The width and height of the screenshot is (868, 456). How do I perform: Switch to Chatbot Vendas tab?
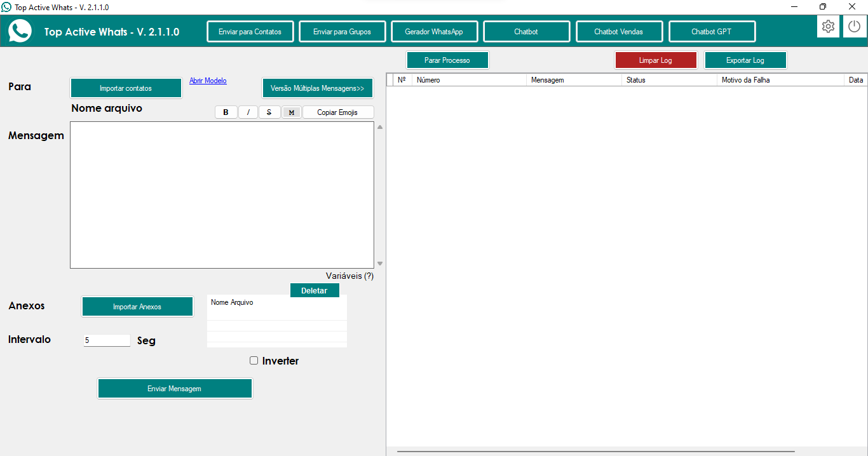[619, 32]
